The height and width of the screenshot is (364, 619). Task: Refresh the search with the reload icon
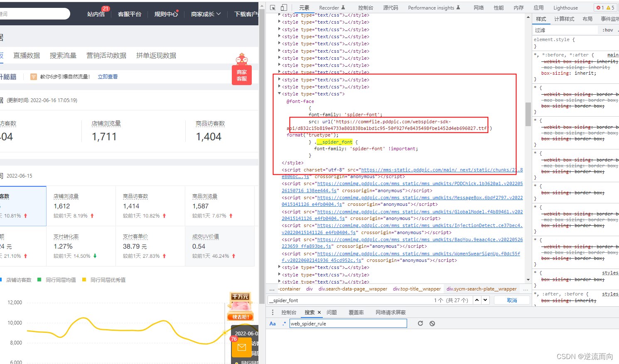click(420, 323)
